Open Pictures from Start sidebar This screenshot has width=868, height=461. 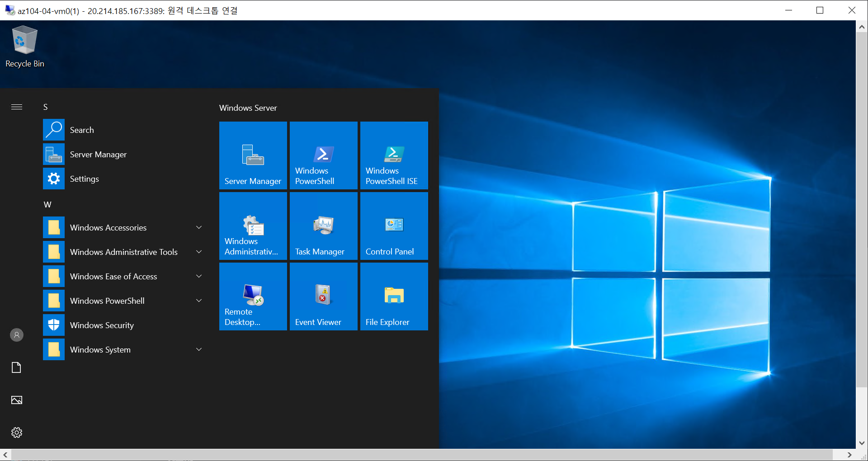pyautogui.click(x=17, y=400)
